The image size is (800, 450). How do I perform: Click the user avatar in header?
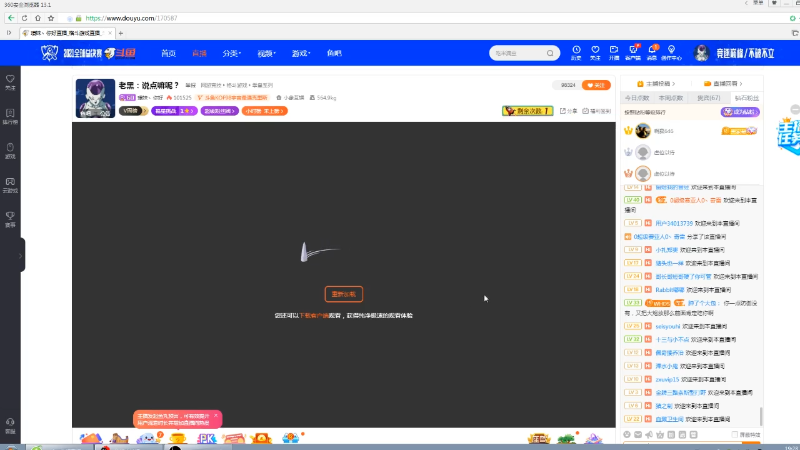[702, 53]
